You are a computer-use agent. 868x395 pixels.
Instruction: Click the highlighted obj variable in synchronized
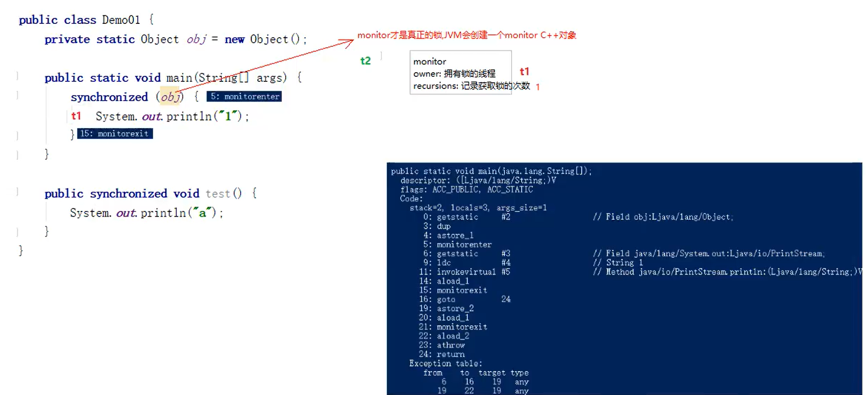pos(170,97)
